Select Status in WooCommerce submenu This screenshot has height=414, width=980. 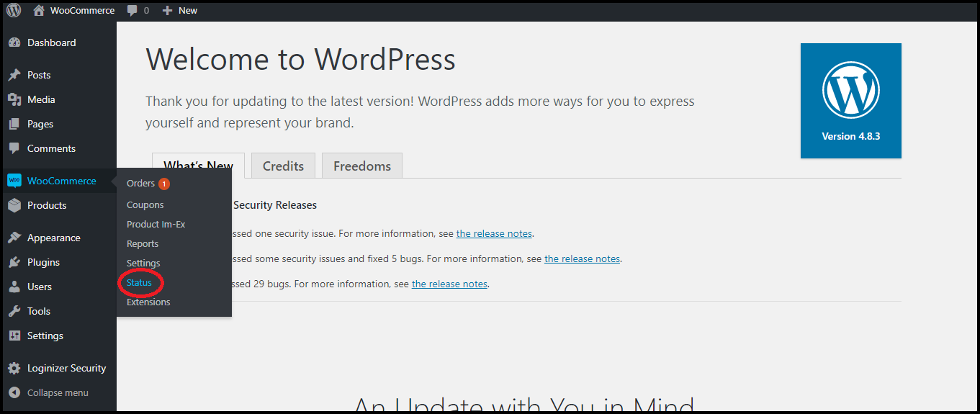coord(140,283)
